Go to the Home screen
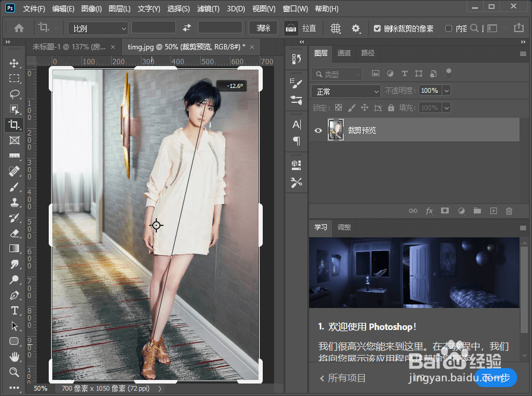The height and width of the screenshot is (396, 532). click(19, 28)
